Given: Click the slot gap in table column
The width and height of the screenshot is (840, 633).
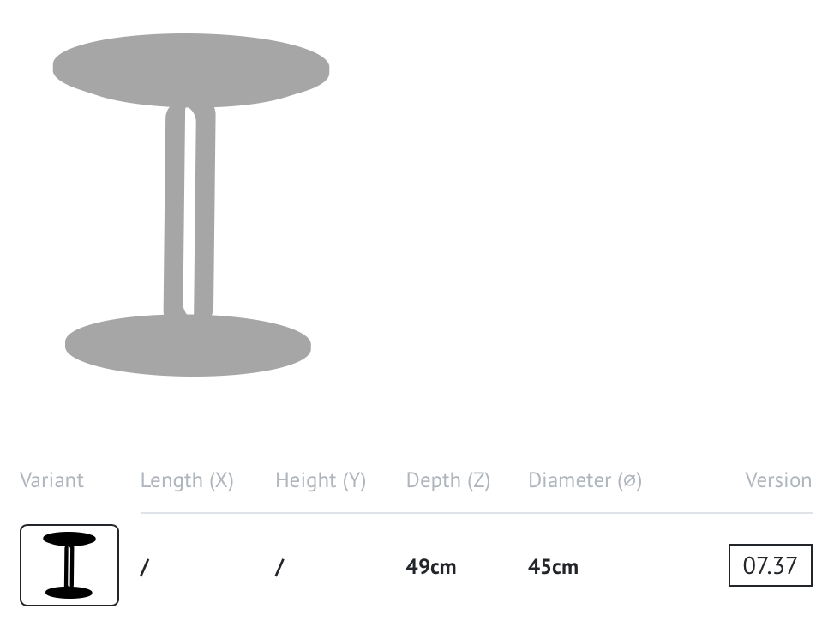Looking at the screenshot, I should (189, 211).
